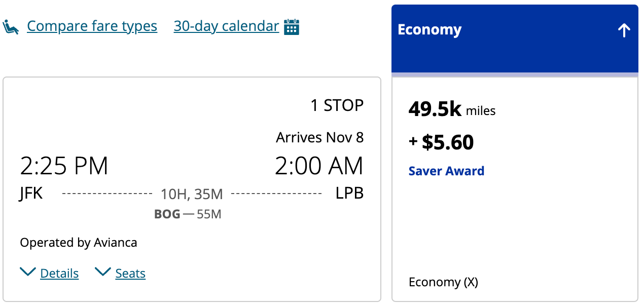Open the Compare fare types page
Screen dimensions: 644x303
pos(92,25)
